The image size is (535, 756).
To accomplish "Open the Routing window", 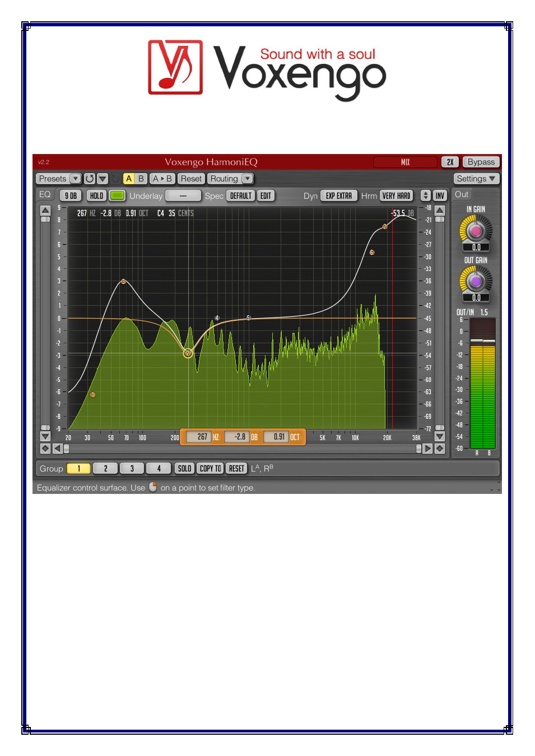I will tap(224, 179).
